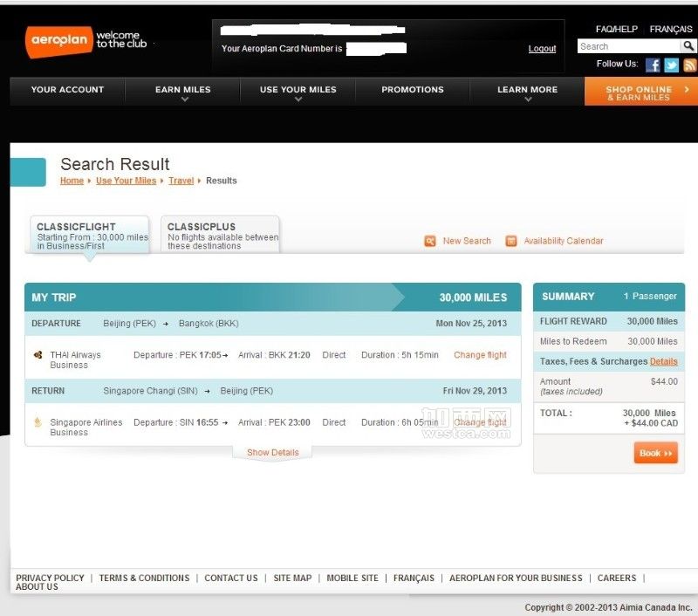The height and width of the screenshot is (616, 698).
Task: Go to Home breadcrumb
Action: point(72,181)
